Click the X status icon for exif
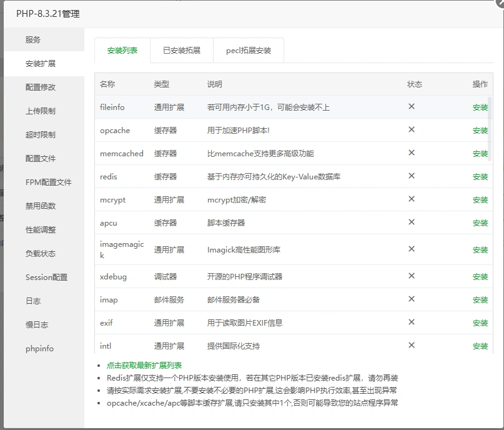The width and height of the screenshot is (504, 430). tap(412, 322)
